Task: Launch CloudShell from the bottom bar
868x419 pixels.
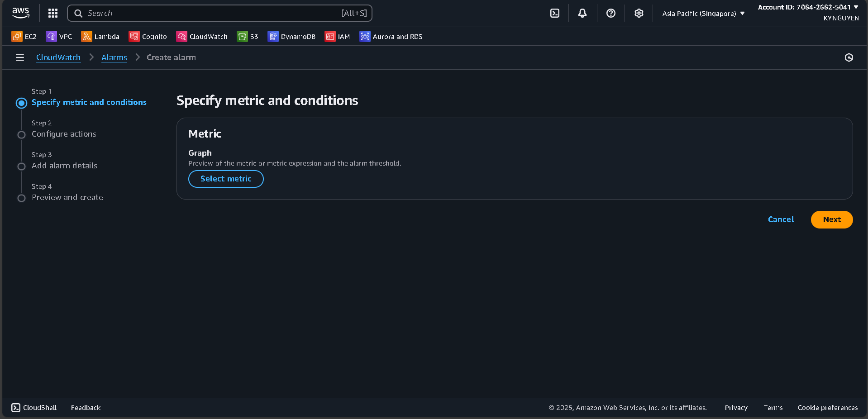Action: (x=33, y=407)
